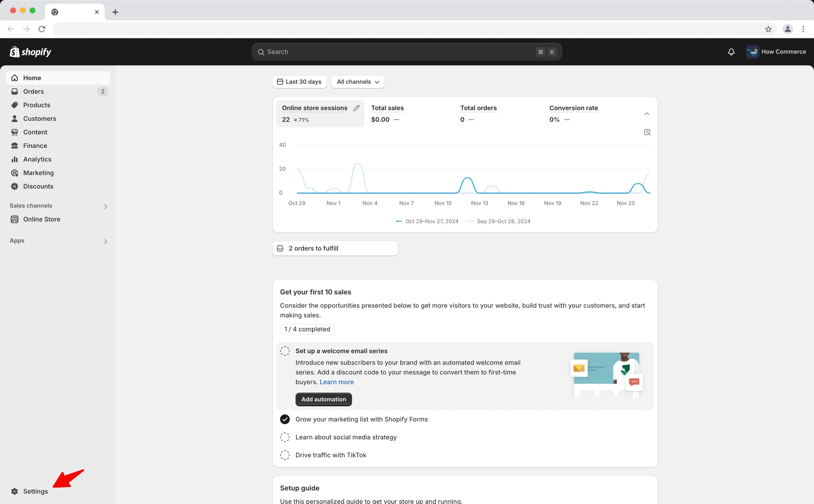Viewport: 814px width, 504px height.
Task: Go to Analytics in the sidebar
Action: (x=58, y=159)
